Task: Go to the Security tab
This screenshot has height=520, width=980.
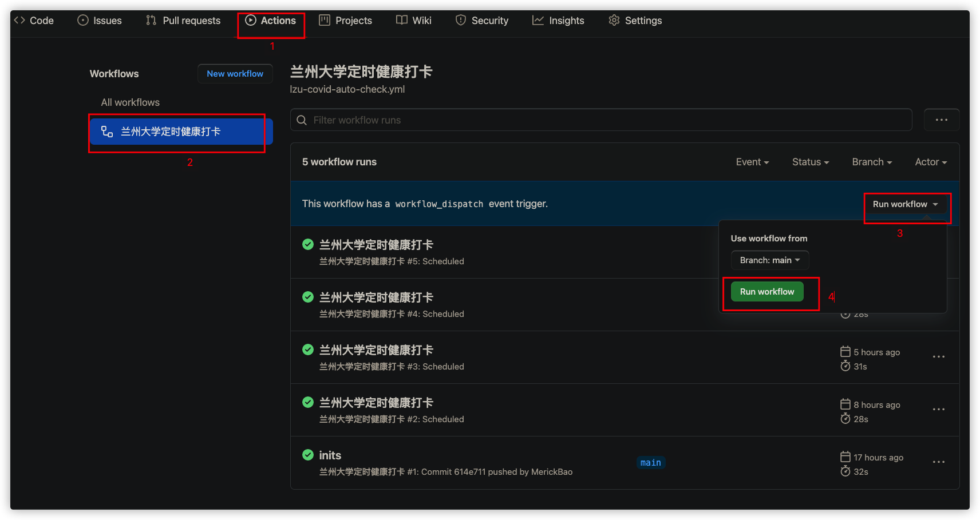Action: pyautogui.click(x=482, y=21)
